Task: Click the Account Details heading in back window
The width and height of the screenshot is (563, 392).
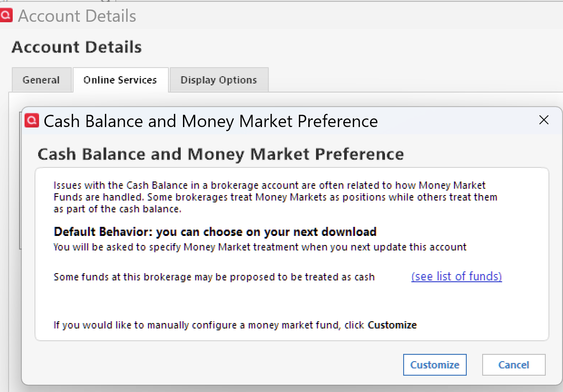Action: click(x=77, y=47)
